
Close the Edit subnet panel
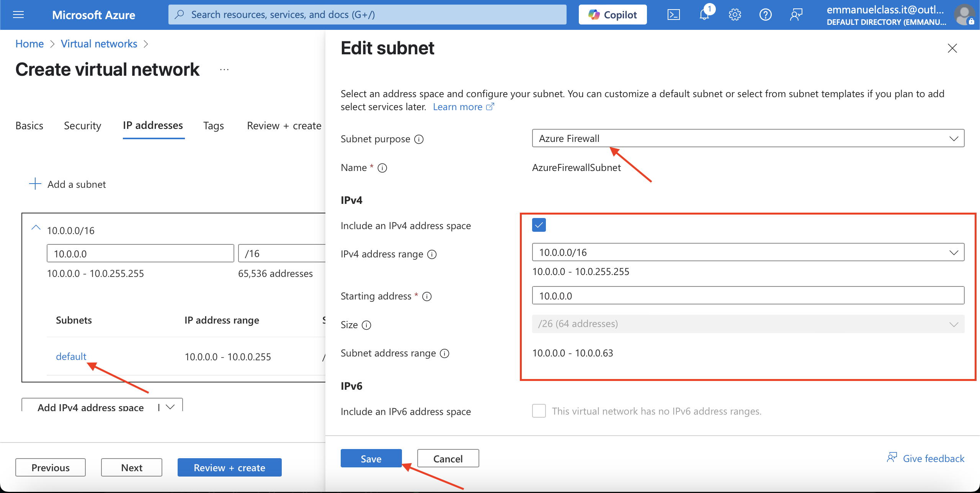[952, 48]
